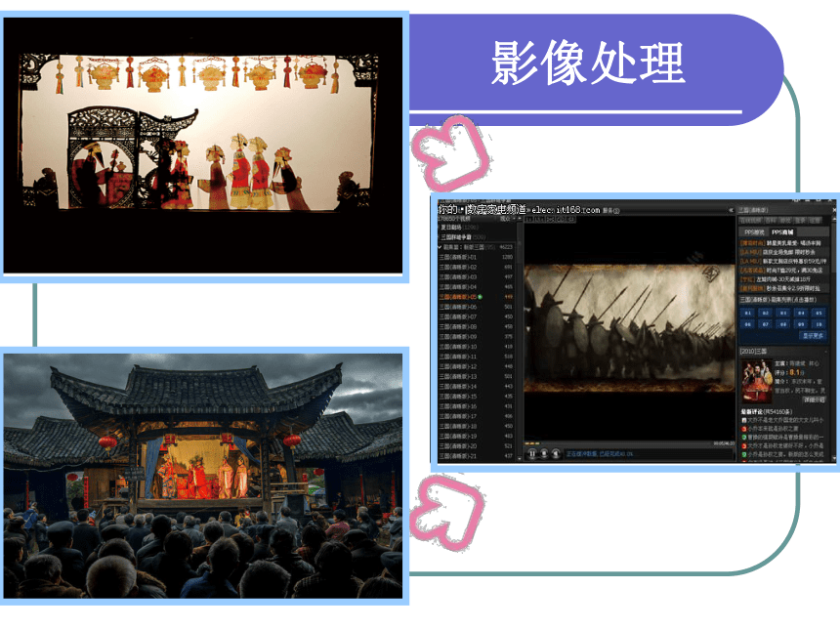840x630 pixels.
Task: Select the opera stage crowd photo
Action: [203, 476]
